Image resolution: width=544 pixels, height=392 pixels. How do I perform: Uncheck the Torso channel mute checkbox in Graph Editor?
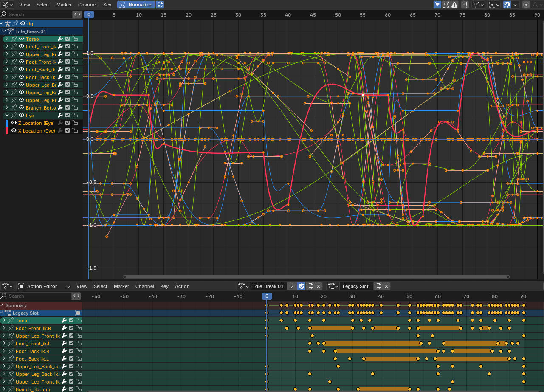coord(68,39)
